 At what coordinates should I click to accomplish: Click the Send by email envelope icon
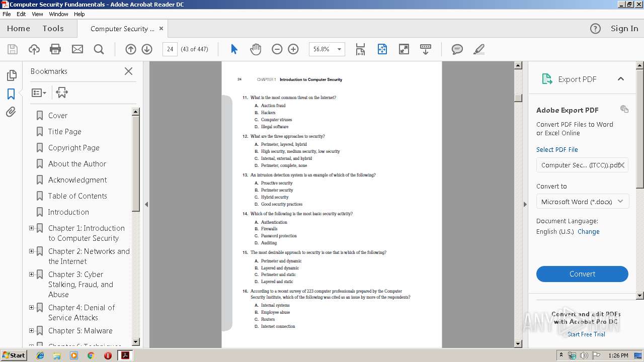click(77, 49)
